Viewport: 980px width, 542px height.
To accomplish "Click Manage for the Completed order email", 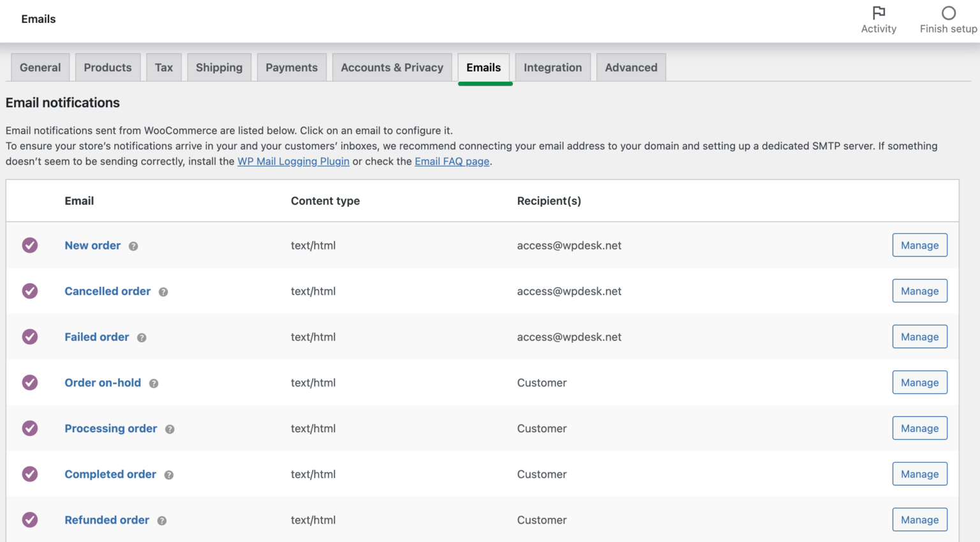I will [919, 474].
